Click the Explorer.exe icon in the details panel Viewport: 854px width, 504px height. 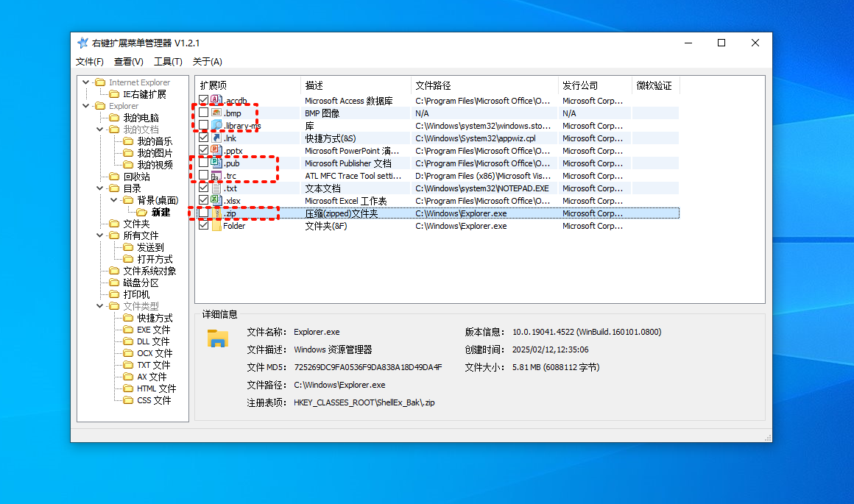pyautogui.click(x=217, y=338)
